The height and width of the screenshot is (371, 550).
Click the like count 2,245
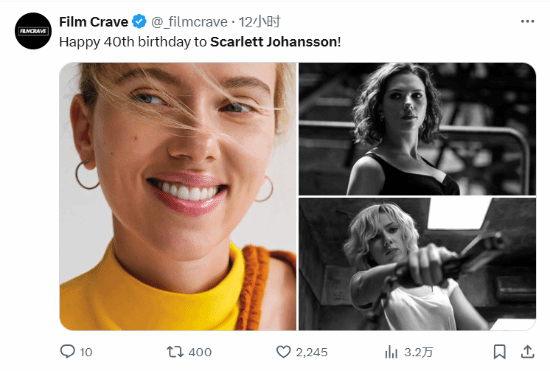311,352
